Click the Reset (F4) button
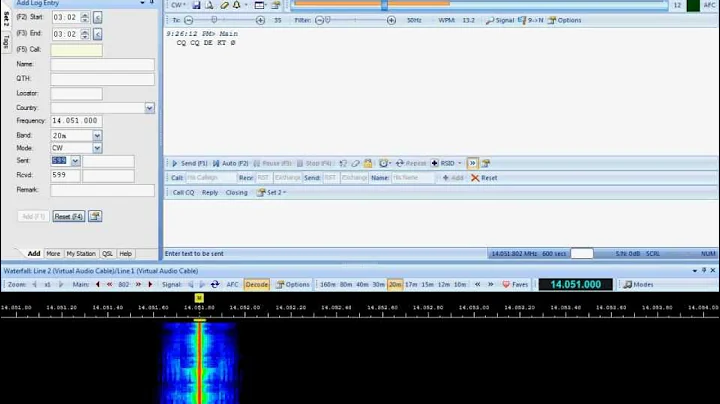The width and height of the screenshot is (720, 404). [68, 216]
